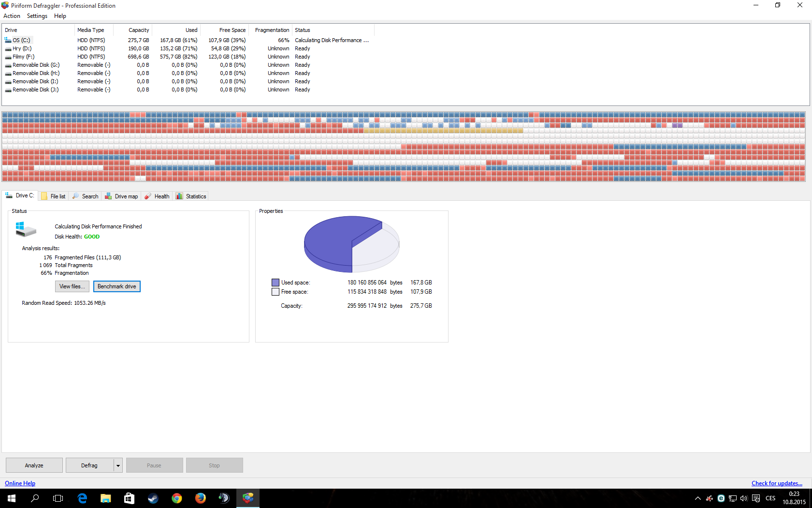Switch to the Search tab
Viewport: 812px width, 508px height.
(85, 196)
